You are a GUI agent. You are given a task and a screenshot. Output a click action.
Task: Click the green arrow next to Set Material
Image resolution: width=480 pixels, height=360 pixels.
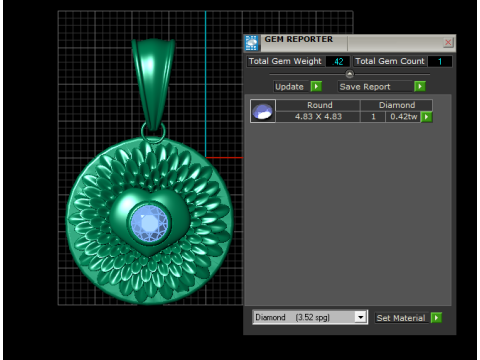pos(436,318)
